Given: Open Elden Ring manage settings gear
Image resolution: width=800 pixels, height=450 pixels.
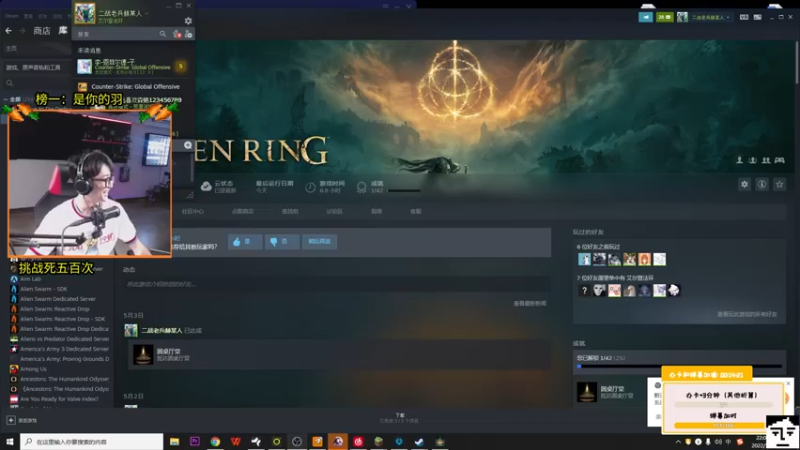Looking at the screenshot, I should tap(744, 184).
